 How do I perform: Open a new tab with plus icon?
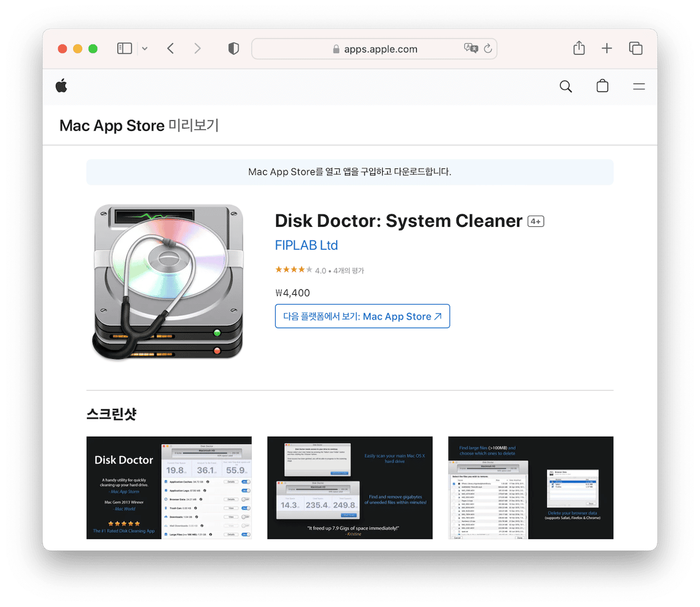607,48
